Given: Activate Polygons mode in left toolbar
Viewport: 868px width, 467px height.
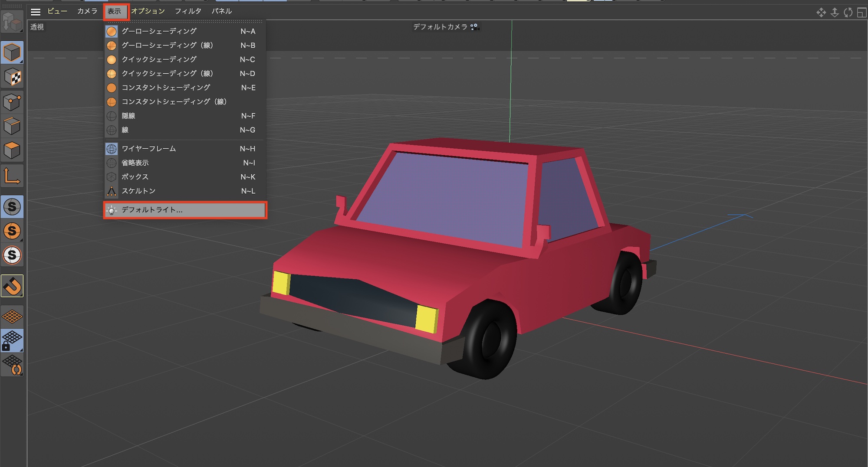Looking at the screenshot, I should pyautogui.click(x=12, y=150).
